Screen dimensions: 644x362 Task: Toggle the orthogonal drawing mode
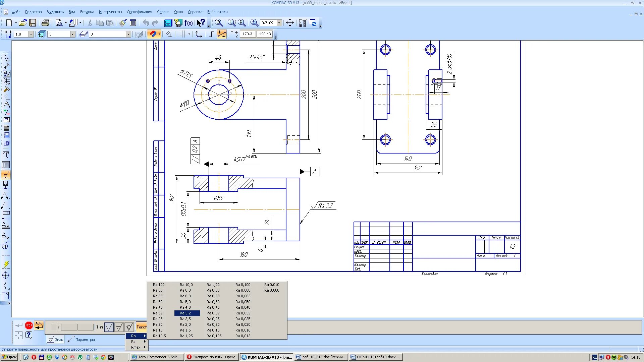pos(211,34)
